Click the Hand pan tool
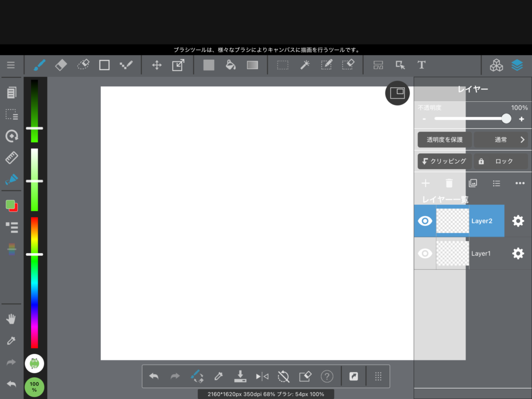532x399 pixels. [x=11, y=319]
